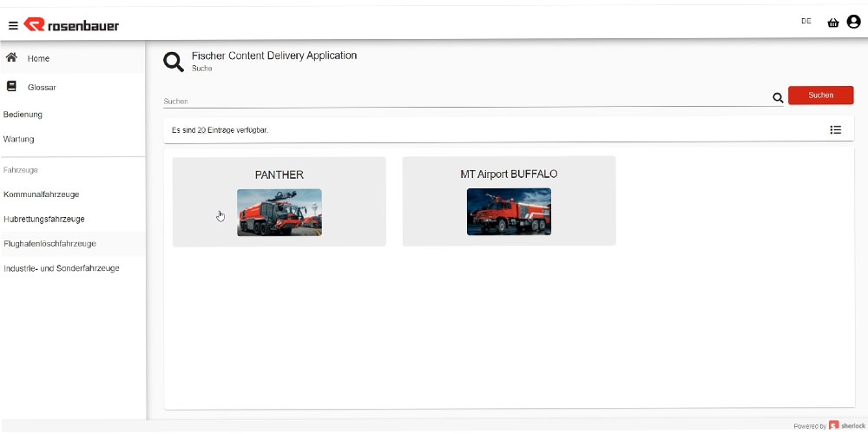Screen dimensions: 868x434
Task: Click the magnifier icon in search field
Action: 778,98
